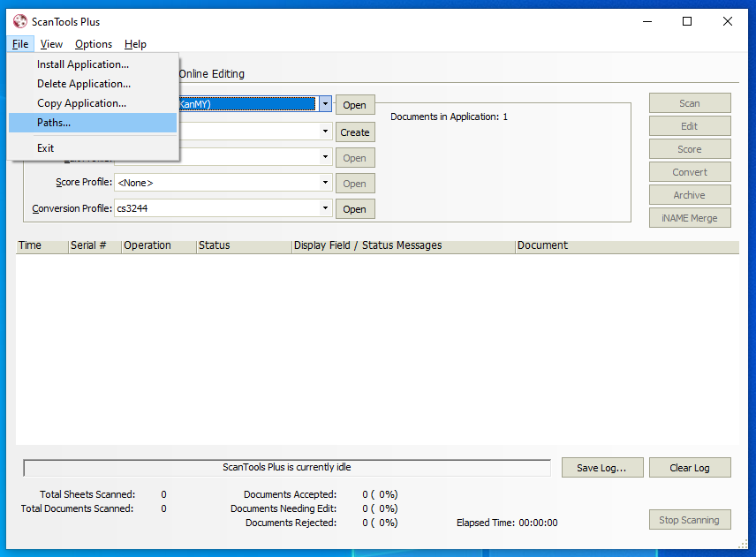The height and width of the screenshot is (557, 756).
Task: Open the Options menu
Action: pyautogui.click(x=94, y=44)
